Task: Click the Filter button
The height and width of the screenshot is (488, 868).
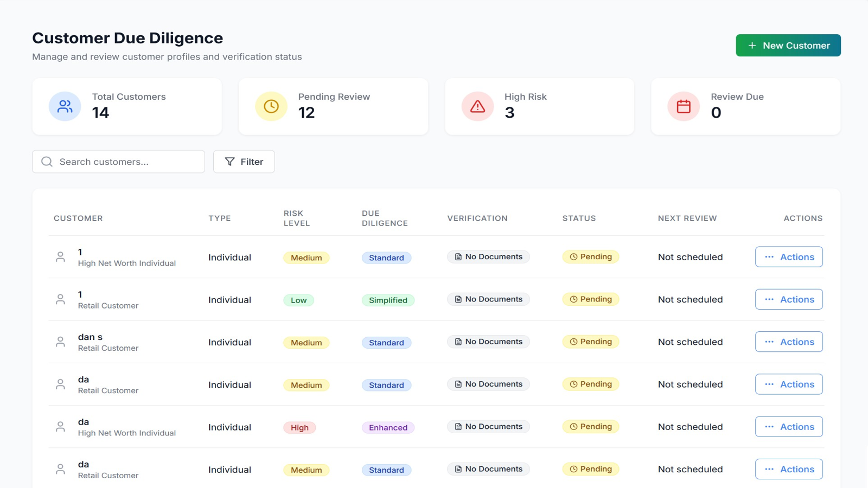Action: coord(244,161)
